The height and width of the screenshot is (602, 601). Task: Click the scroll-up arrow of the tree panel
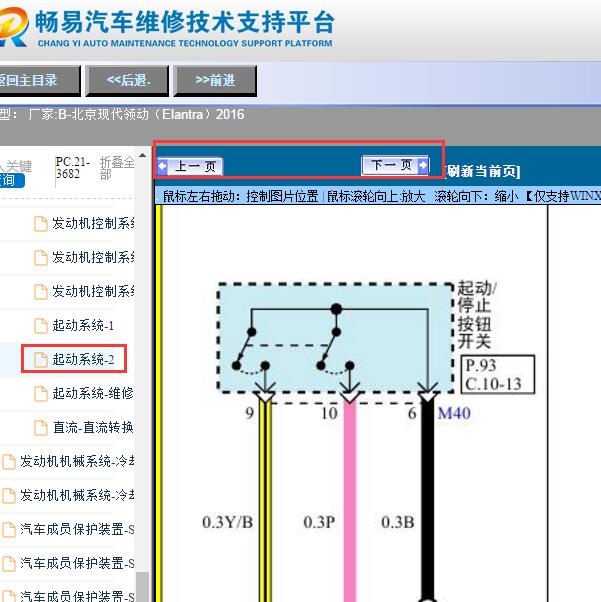point(142,155)
